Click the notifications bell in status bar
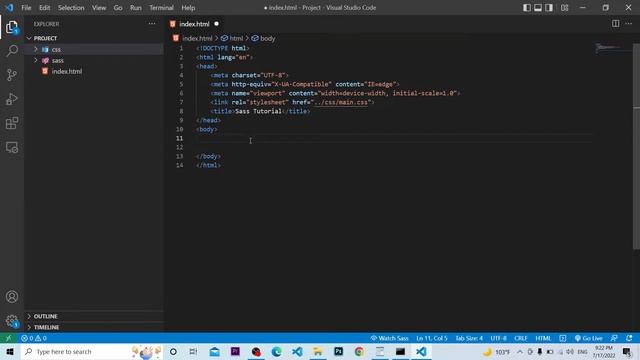 coord(629,338)
